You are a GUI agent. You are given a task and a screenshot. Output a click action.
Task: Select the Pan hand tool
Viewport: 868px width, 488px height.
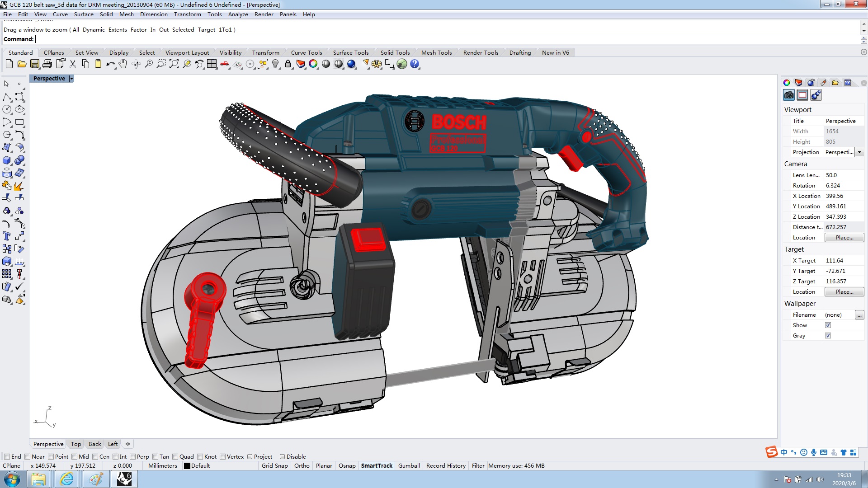pos(123,64)
